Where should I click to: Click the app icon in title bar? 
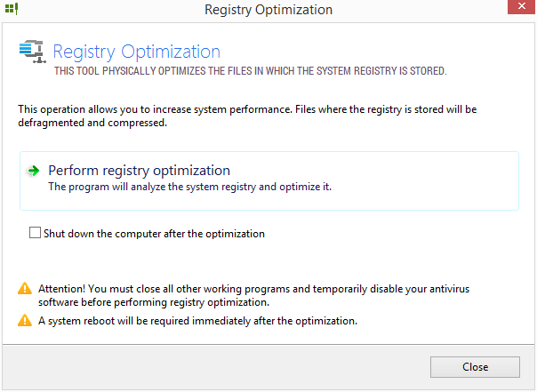(11, 10)
